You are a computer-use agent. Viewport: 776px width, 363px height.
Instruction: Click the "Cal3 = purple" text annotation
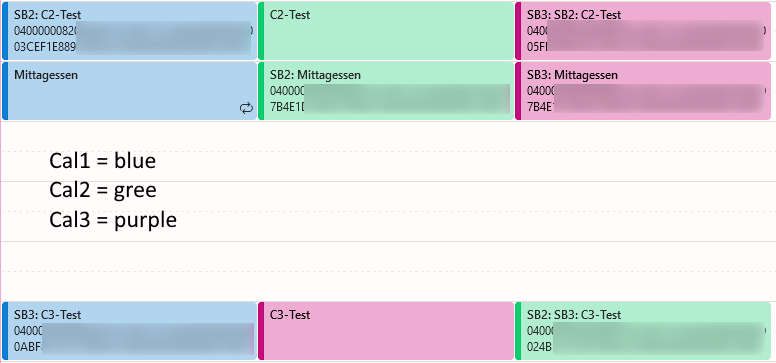point(113,220)
